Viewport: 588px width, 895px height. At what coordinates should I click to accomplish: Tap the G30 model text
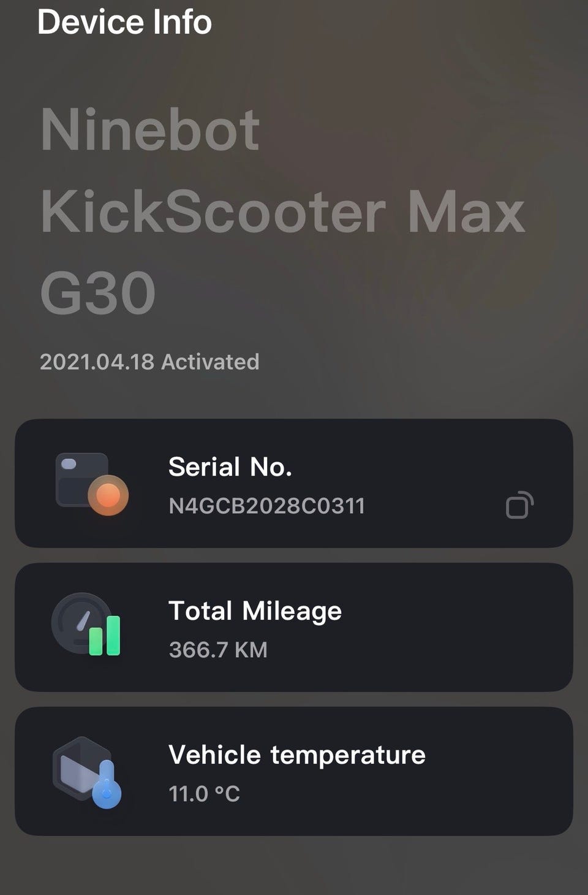point(98,293)
